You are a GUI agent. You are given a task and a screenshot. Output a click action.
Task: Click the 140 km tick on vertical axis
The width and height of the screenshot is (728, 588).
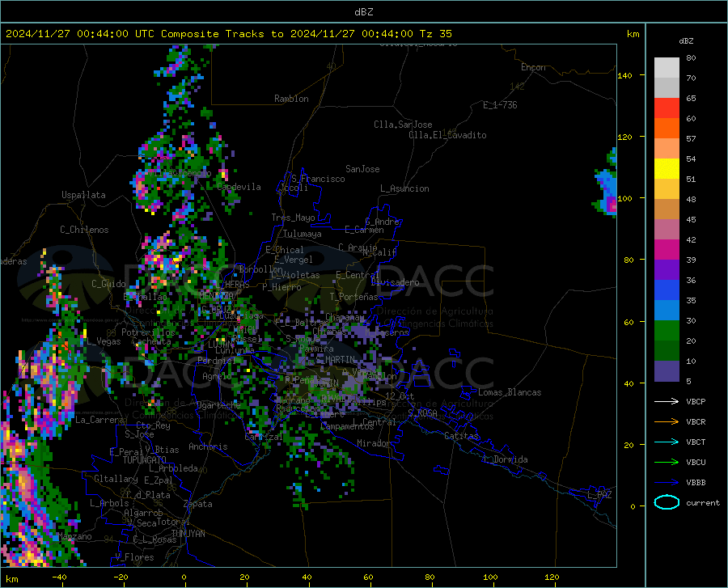(624, 75)
